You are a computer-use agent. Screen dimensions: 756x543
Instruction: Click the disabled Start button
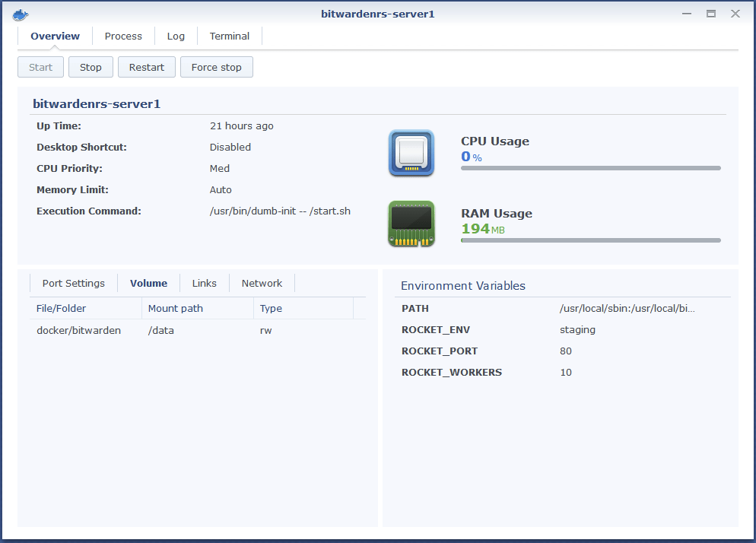(40, 67)
